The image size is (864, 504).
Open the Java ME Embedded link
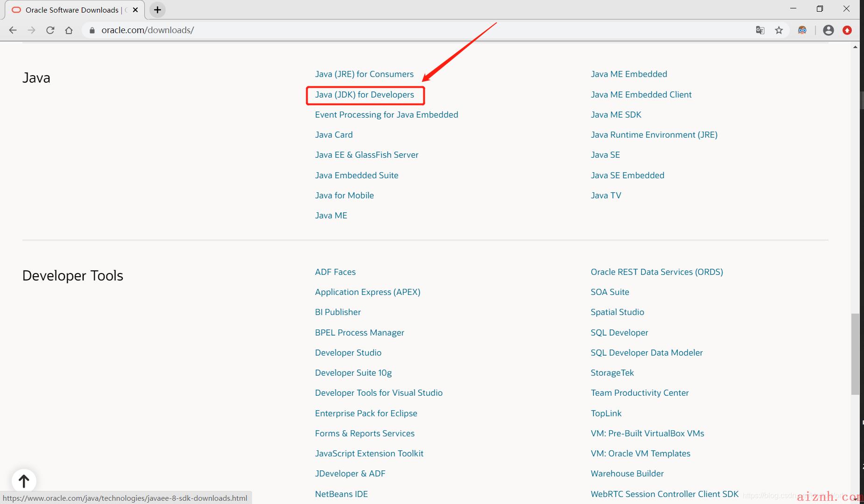[x=629, y=74]
